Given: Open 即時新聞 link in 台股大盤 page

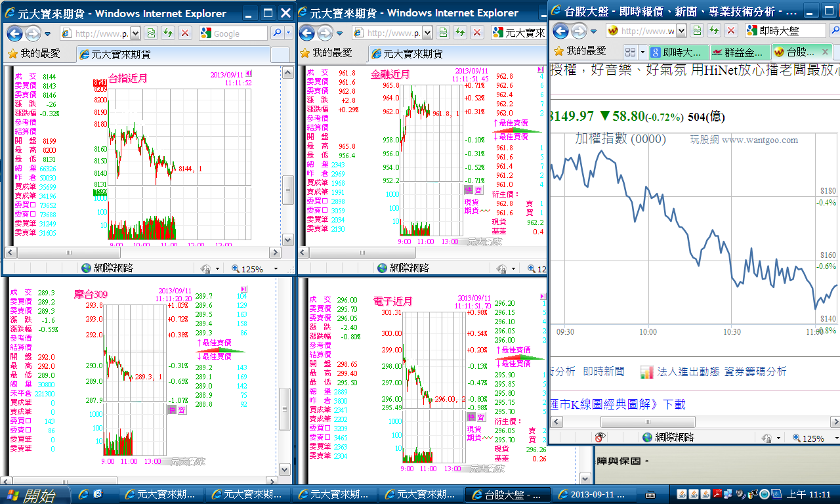Looking at the screenshot, I should point(604,371).
